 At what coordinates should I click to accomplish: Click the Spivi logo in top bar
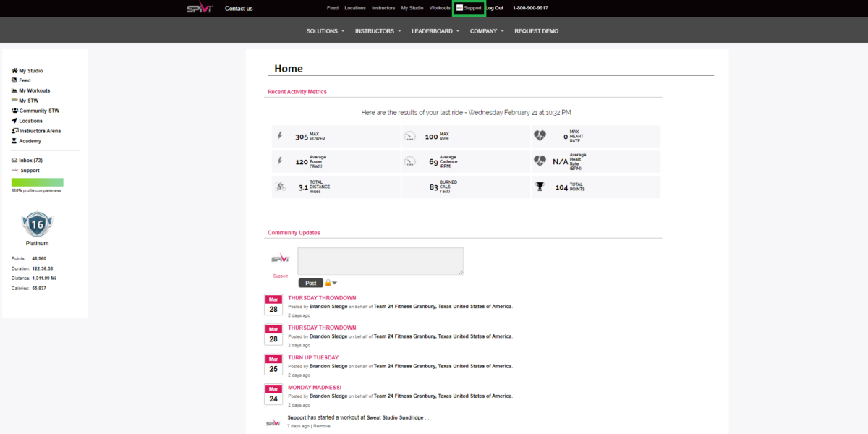199,8
